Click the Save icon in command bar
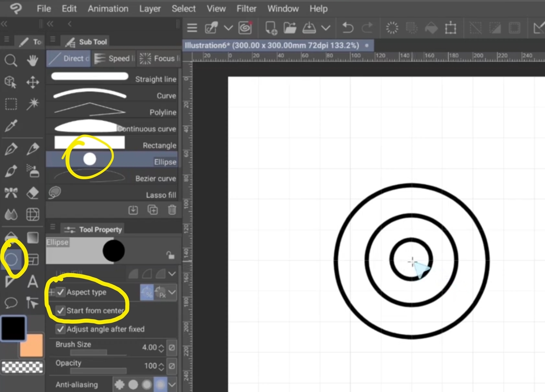This screenshot has height=392, width=545. tap(309, 28)
